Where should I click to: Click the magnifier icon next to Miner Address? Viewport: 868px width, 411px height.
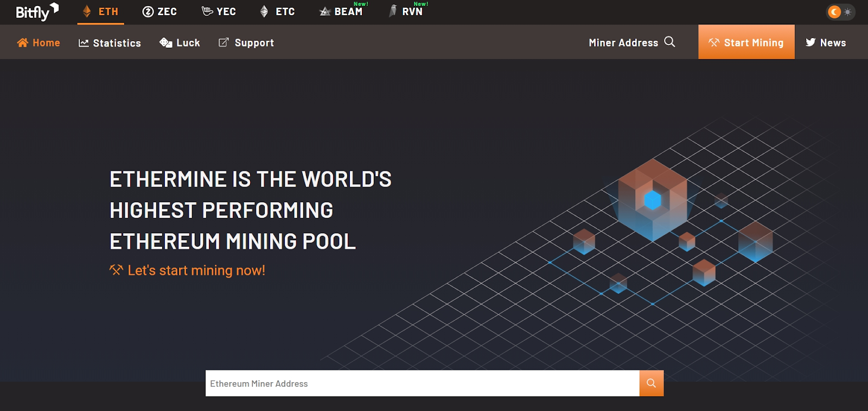670,42
